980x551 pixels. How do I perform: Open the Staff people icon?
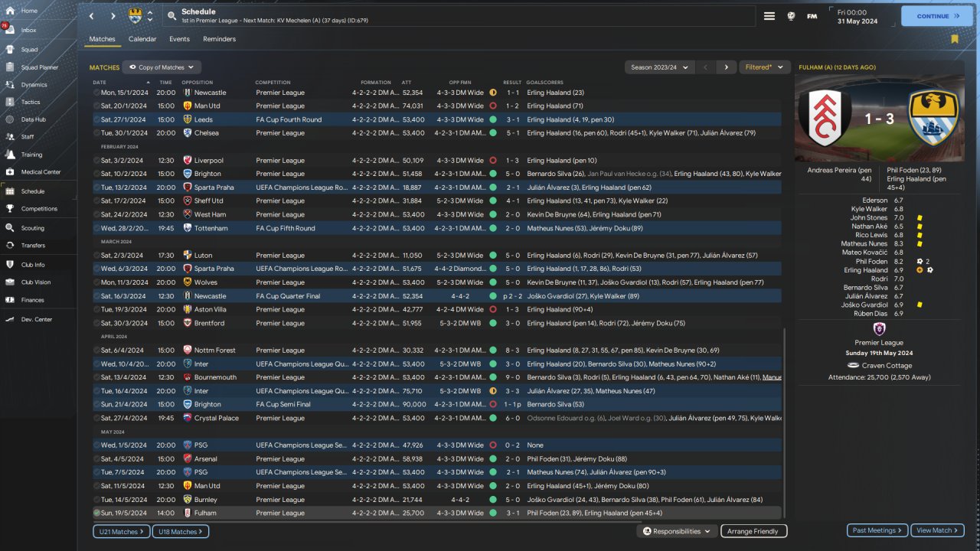tap(11, 137)
